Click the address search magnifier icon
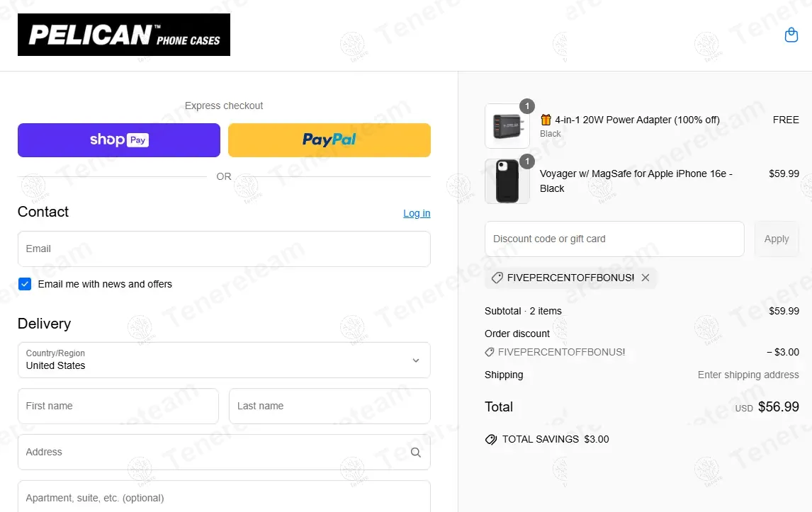This screenshot has width=812, height=512. [416, 453]
